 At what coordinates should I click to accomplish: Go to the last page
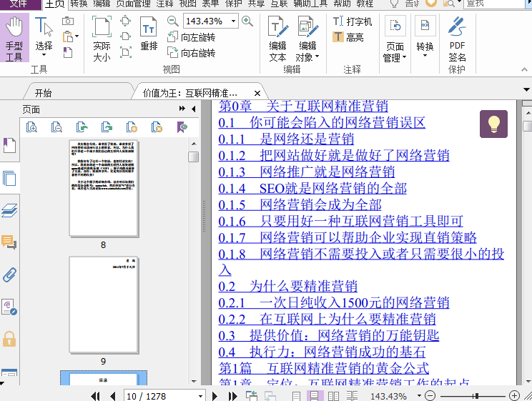[233, 396]
